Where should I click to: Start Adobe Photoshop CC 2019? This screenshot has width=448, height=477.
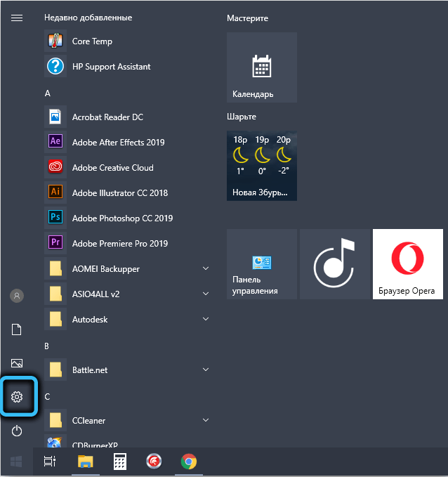127,218
